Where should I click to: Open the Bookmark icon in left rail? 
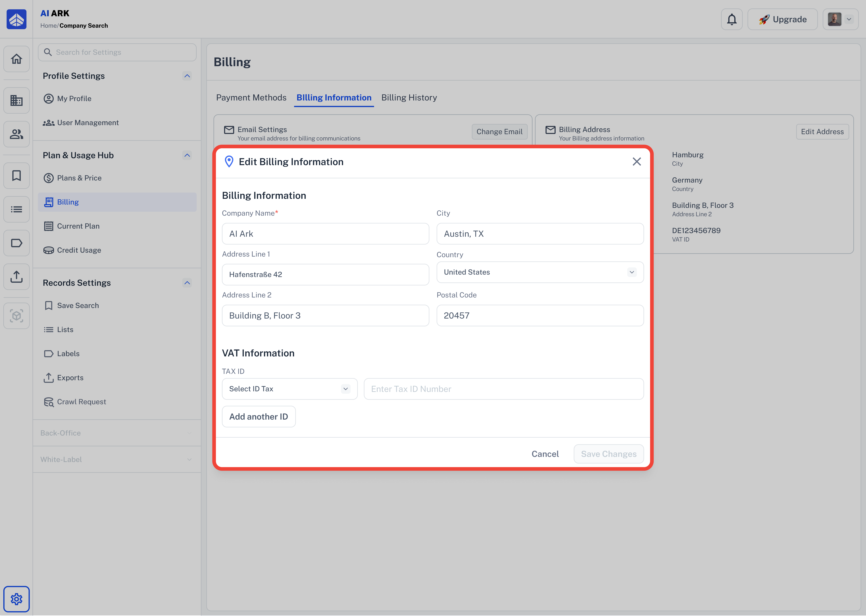[x=16, y=176]
